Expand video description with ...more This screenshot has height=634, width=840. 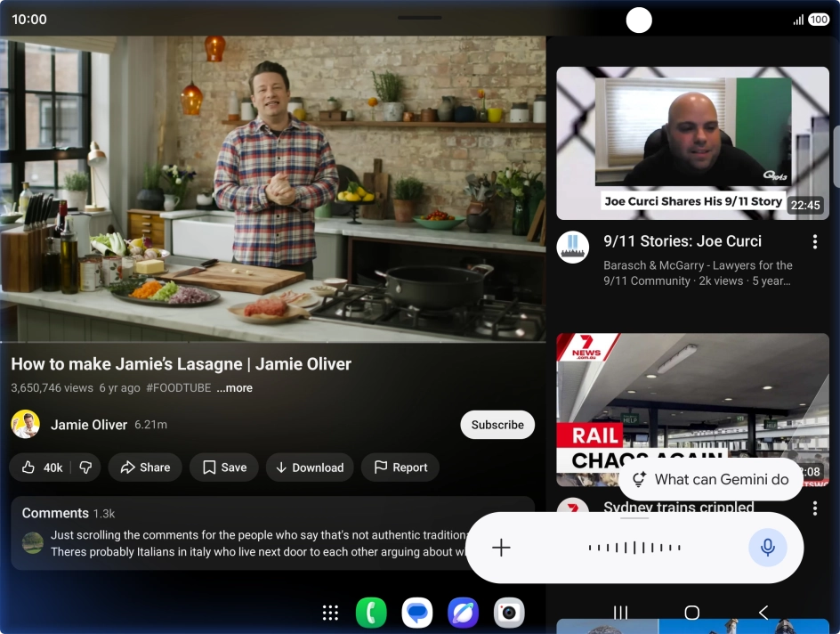234,388
